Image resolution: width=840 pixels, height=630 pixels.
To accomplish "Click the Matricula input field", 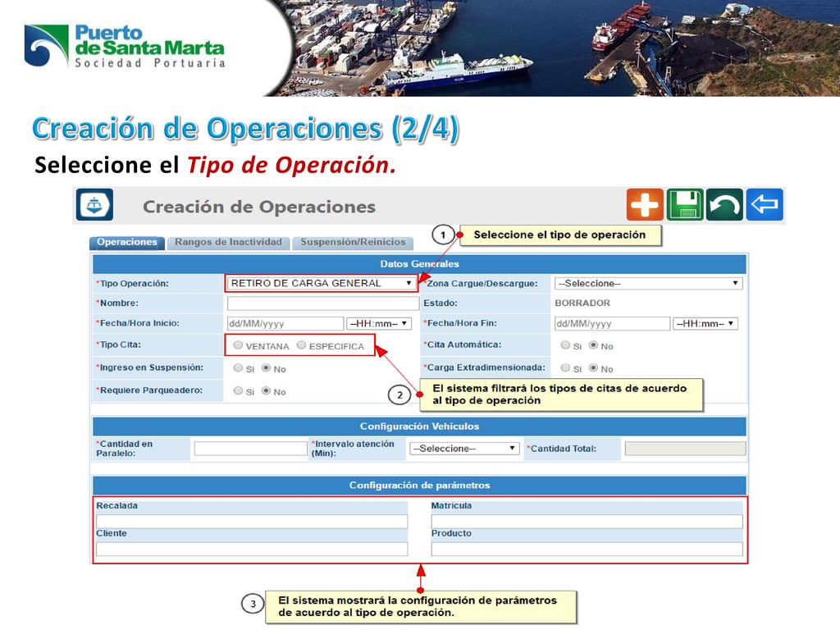I will pyautogui.click(x=587, y=521).
